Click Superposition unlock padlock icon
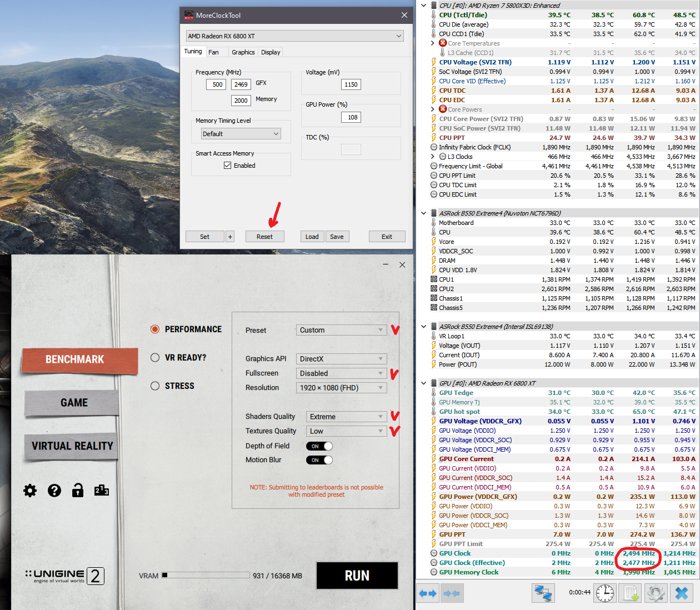Viewport: 700px width, 610px height. (78, 489)
